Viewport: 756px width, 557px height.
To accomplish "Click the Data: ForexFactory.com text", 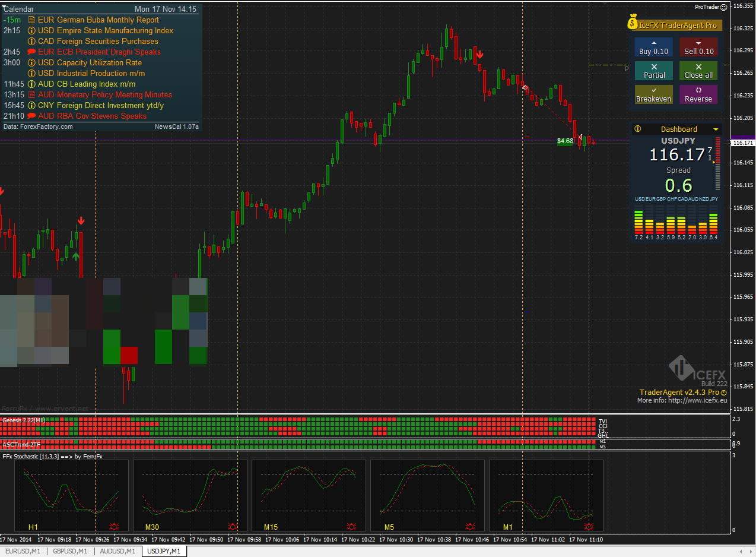I will (x=38, y=126).
